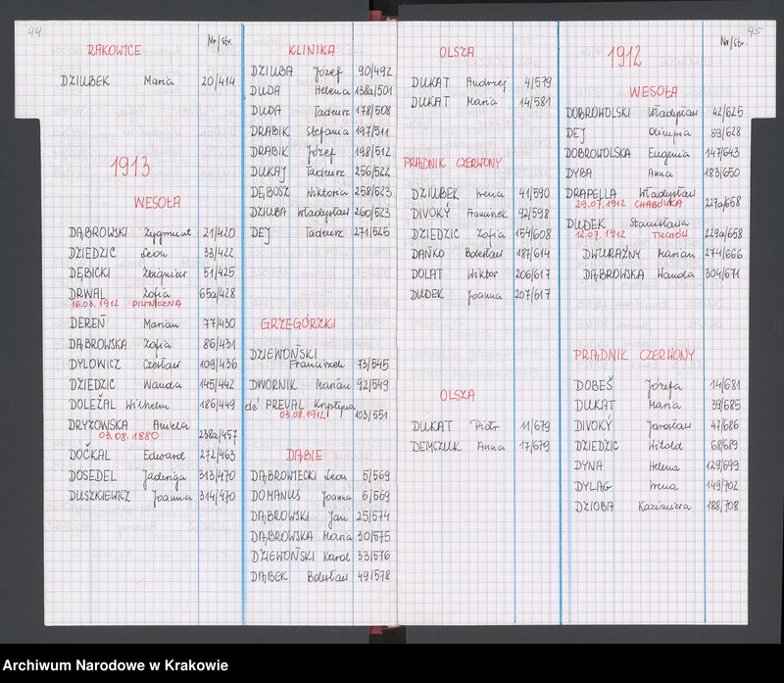The image size is (784, 683).
Task: Select the DUKAT Maria 14/581 row
Action: pos(481,102)
